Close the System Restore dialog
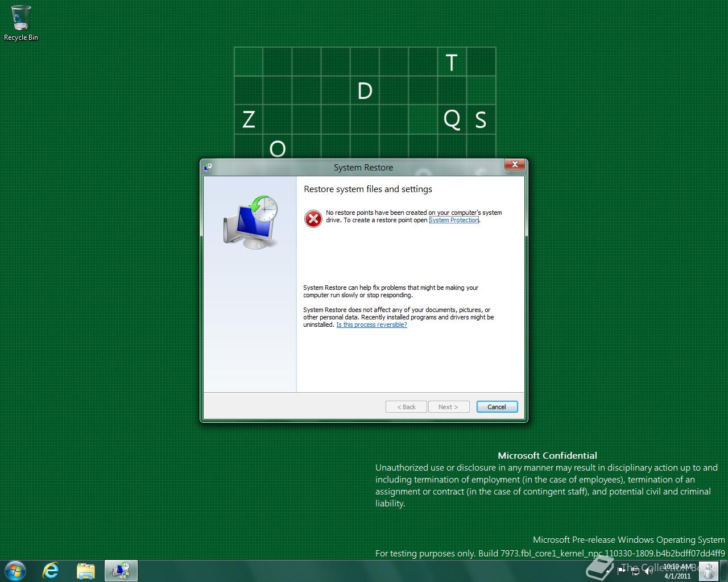This screenshot has width=728, height=582. pos(514,164)
